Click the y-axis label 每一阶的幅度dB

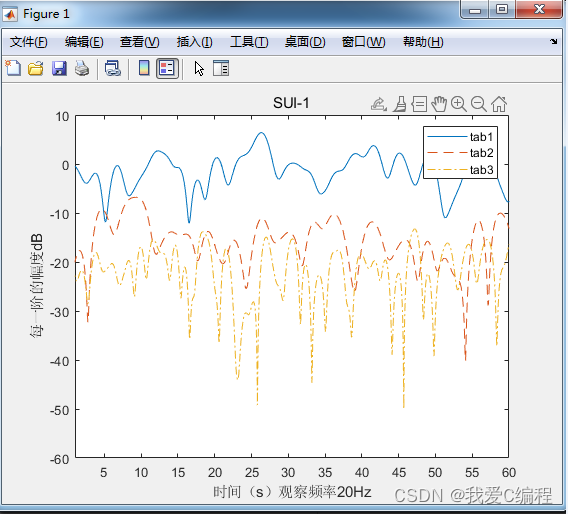[x=37, y=286]
